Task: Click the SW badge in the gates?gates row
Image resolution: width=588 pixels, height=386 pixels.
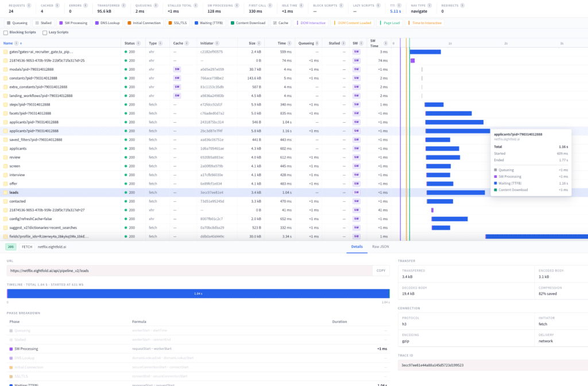Action: [356, 52]
